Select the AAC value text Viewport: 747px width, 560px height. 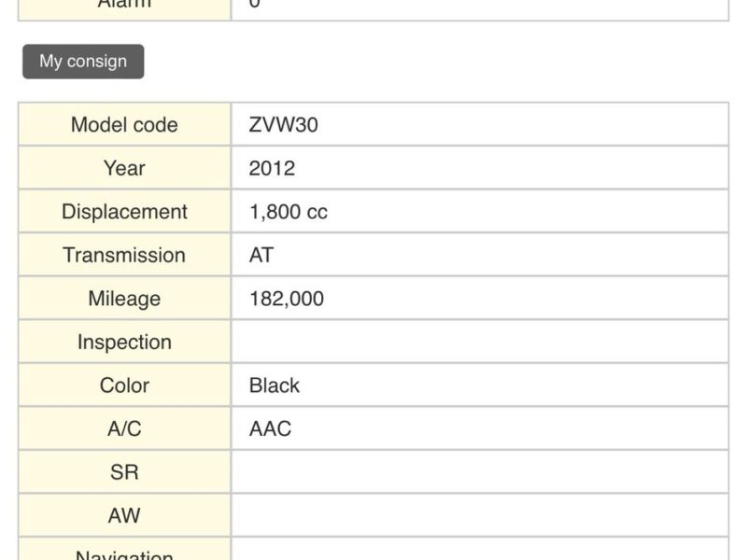tap(270, 428)
